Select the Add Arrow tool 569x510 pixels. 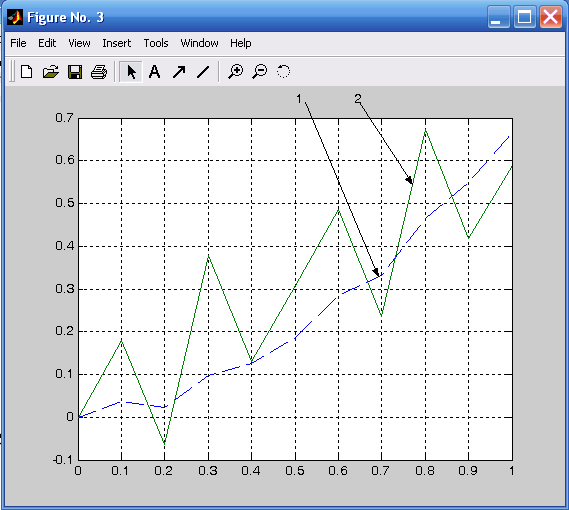point(179,72)
